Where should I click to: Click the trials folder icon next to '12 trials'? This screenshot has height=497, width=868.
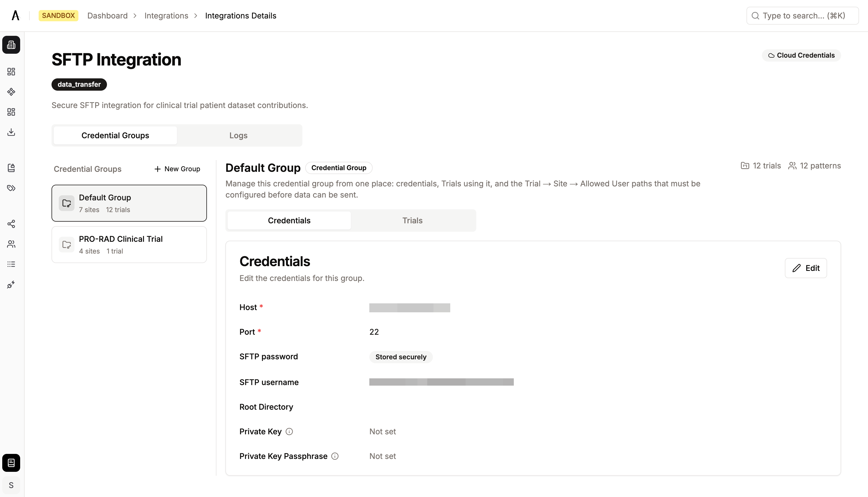pyautogui.click(x=745, y=166)
